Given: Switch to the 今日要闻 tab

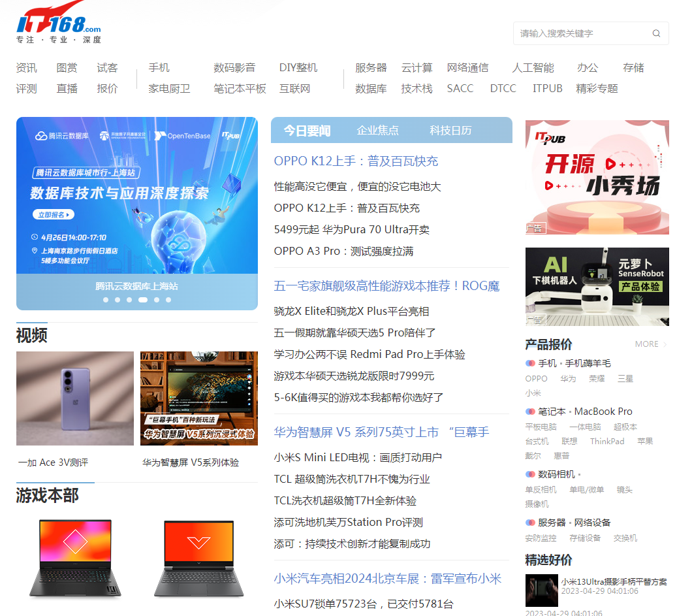Looking at the screenshot, I should (x=307, y=131).
